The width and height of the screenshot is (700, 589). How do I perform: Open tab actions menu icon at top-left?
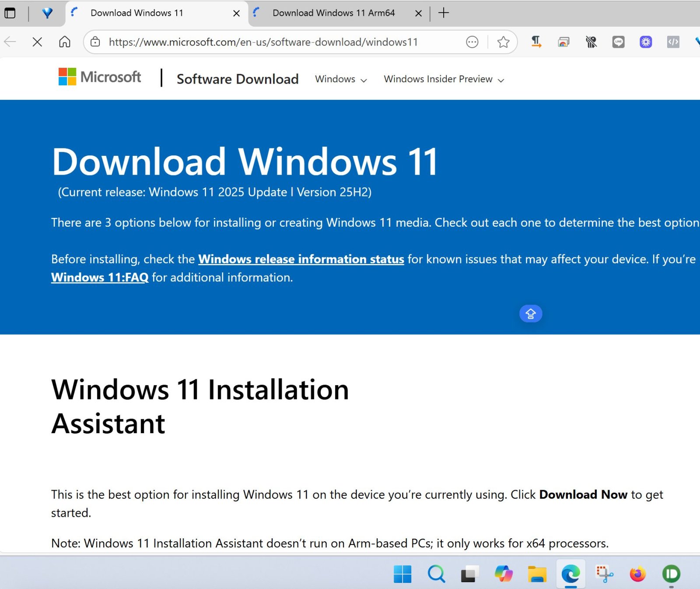(x=10, y=13)
